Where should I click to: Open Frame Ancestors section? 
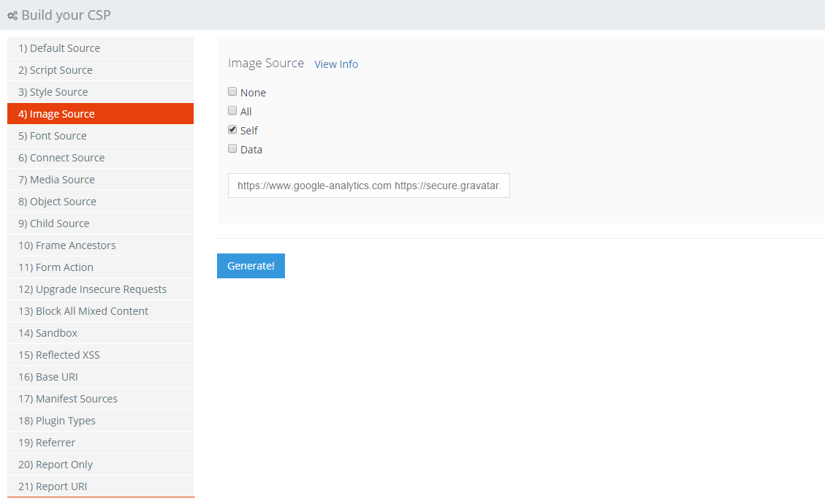[100, 245]
